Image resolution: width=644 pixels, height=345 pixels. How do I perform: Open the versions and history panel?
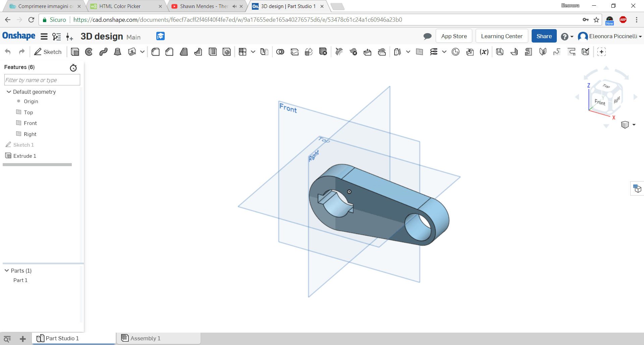[57, 37]
